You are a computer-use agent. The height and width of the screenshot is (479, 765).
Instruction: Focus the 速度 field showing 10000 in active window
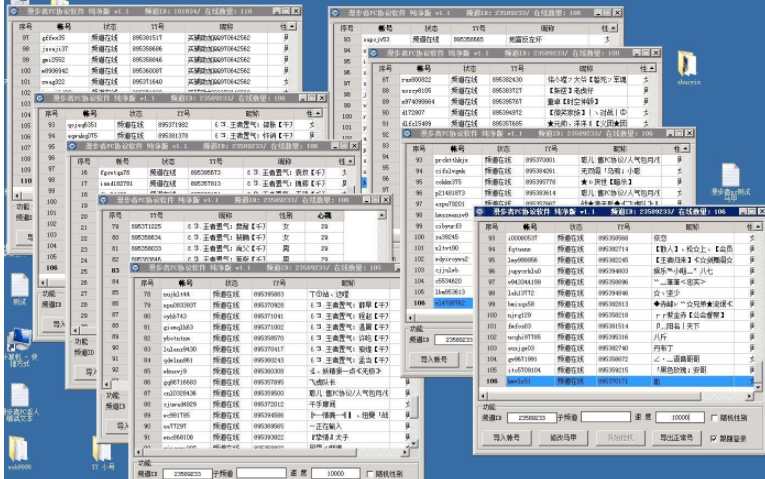coord(680,418)
